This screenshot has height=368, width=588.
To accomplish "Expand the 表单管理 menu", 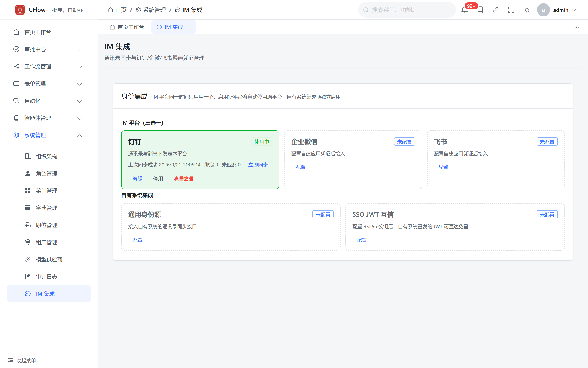I will [x=49, y=83].
